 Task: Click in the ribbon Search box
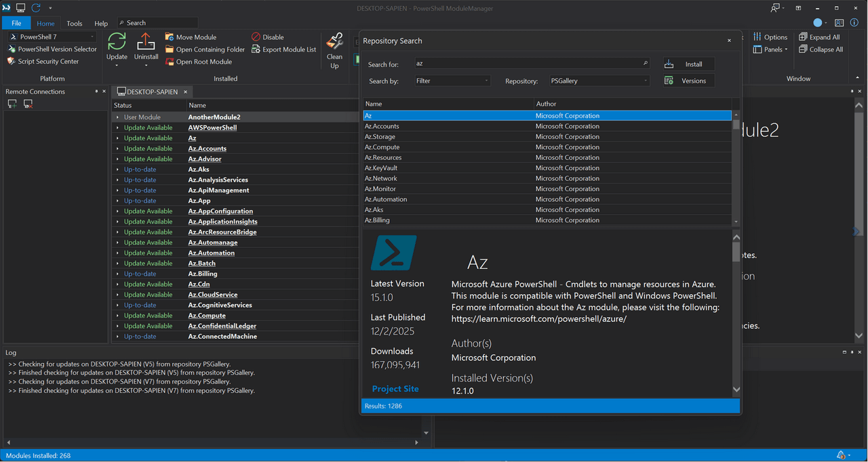tap(157, 23)
